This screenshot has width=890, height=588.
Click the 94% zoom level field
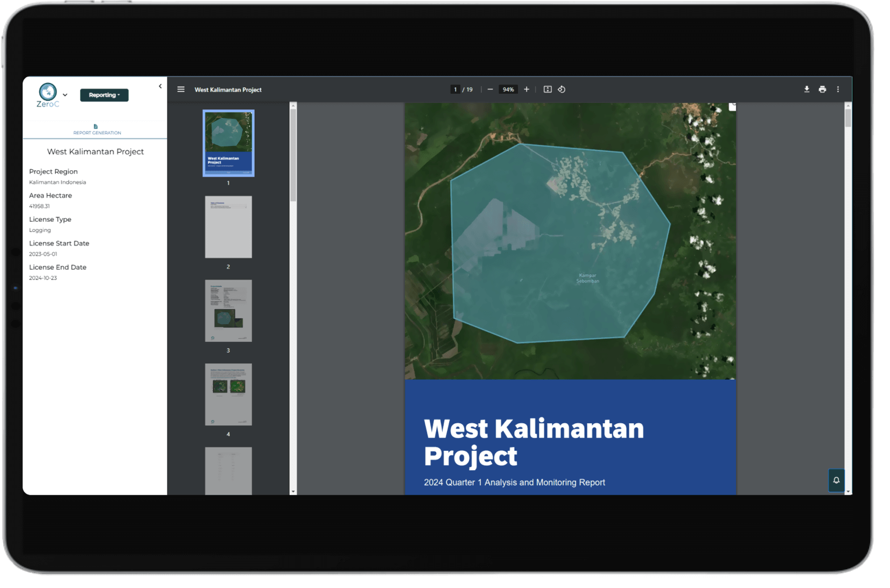[x=508, y=89]
